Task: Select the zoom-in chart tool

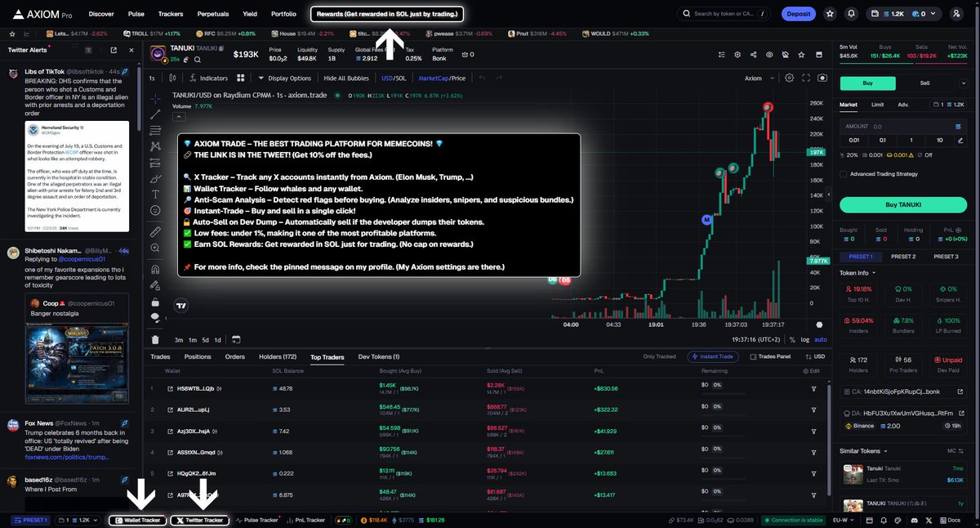Action: (155, 249)
